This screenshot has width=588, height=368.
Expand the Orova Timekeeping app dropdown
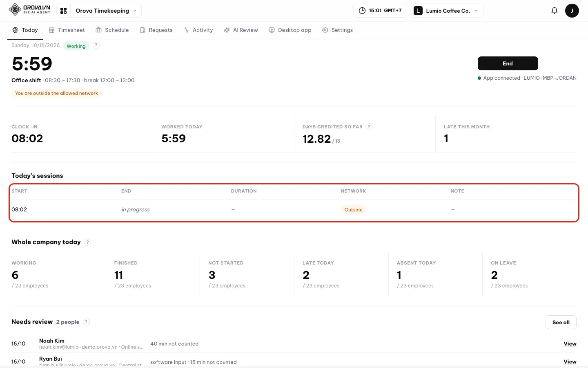(x=106, y=11)
